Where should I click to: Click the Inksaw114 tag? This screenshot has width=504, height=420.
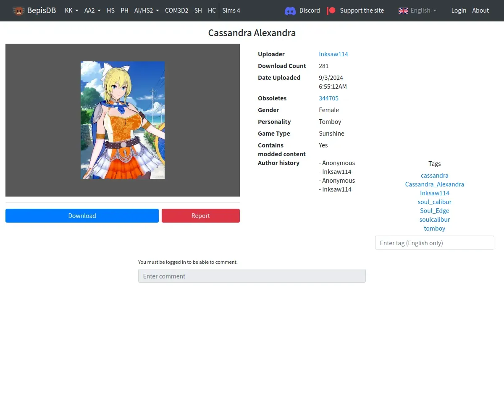(x=435, y=193)
